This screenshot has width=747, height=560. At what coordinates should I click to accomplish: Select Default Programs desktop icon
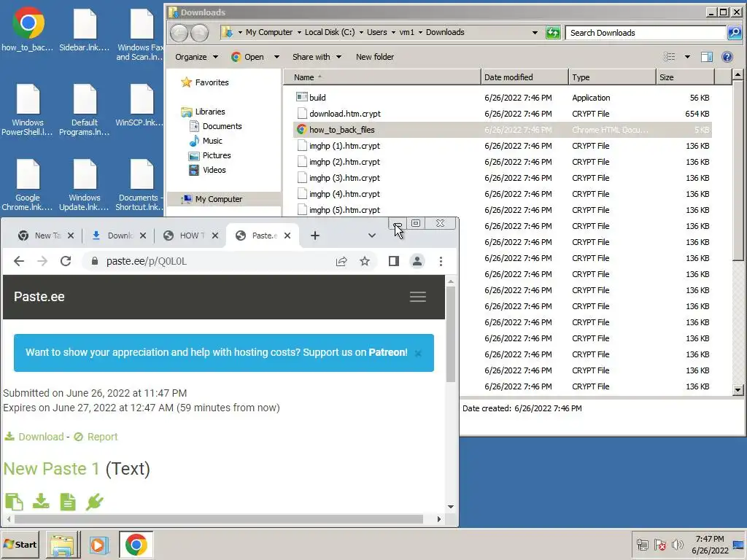[85, 110]
